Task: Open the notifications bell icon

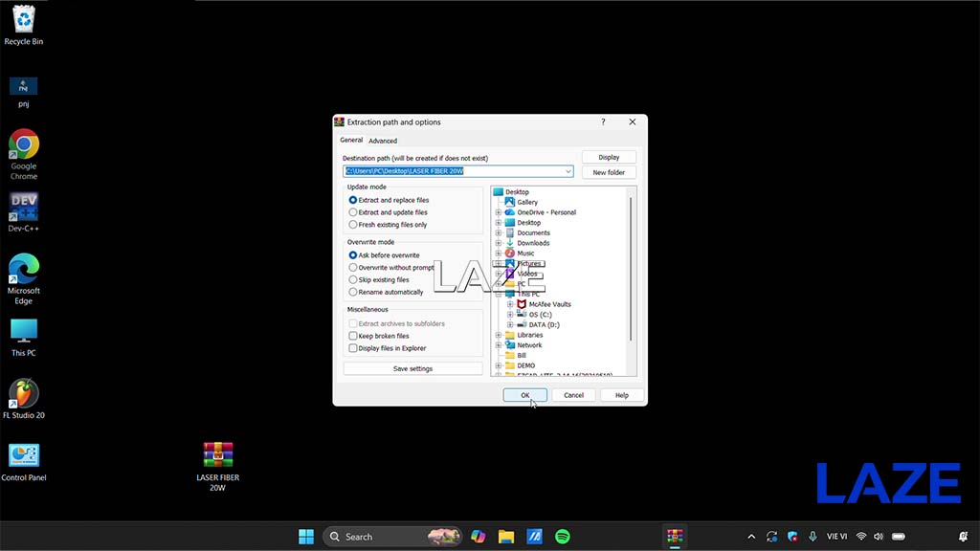Action: (963, 537)
